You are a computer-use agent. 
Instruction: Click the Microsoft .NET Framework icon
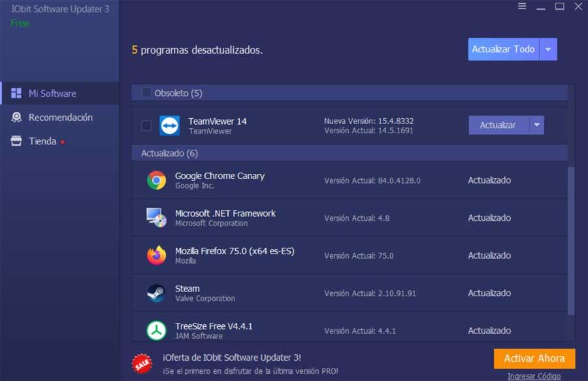[156, 218]
